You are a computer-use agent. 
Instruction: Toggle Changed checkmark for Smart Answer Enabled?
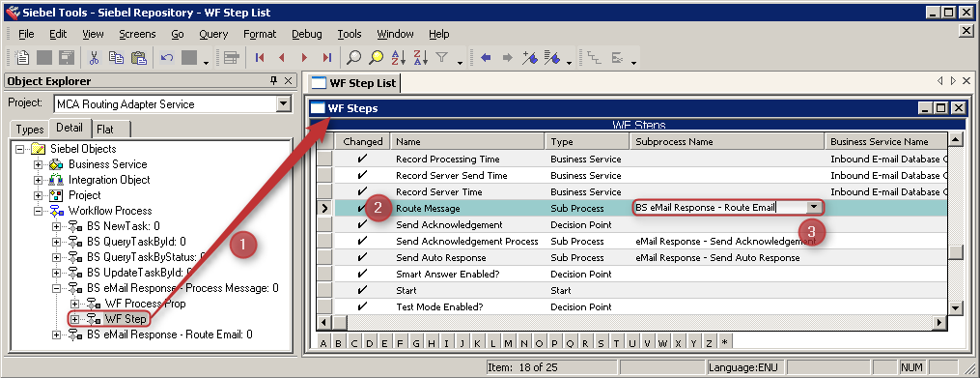(362, 274)
